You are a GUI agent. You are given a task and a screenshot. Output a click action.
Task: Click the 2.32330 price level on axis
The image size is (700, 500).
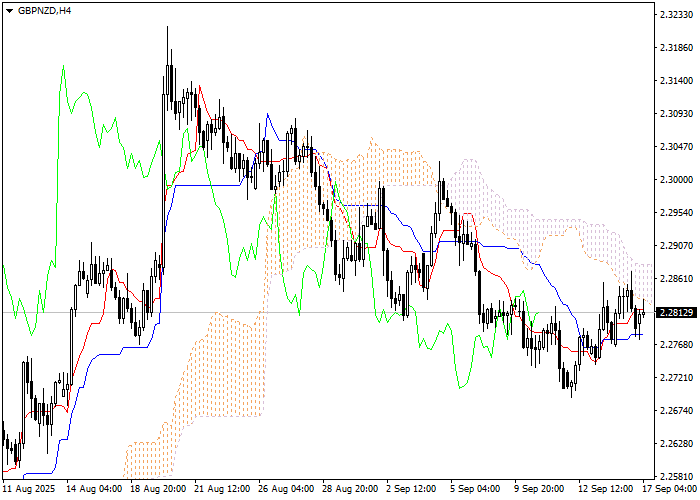point(677,15)
